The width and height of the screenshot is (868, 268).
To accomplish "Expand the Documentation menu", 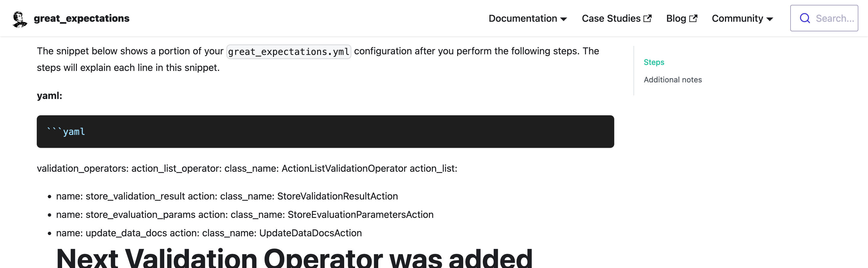I will pos(523,18).
